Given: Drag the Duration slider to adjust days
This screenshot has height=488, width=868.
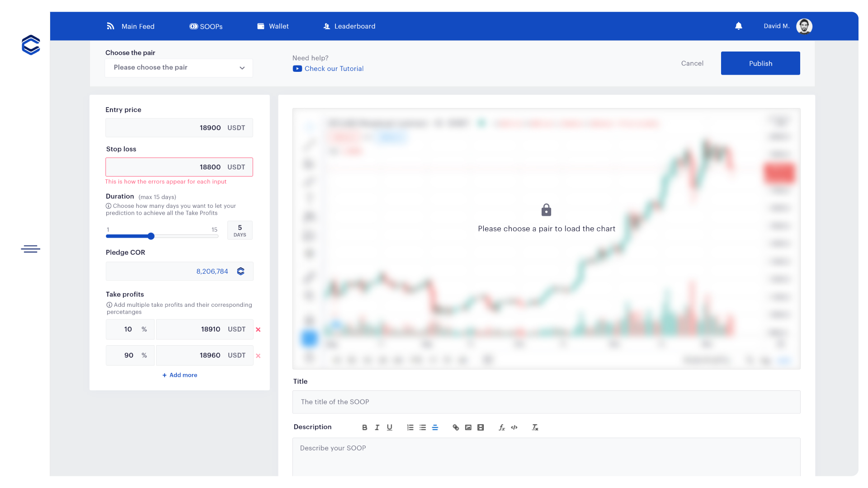Looking at the screenshot, I should point(151,236).
